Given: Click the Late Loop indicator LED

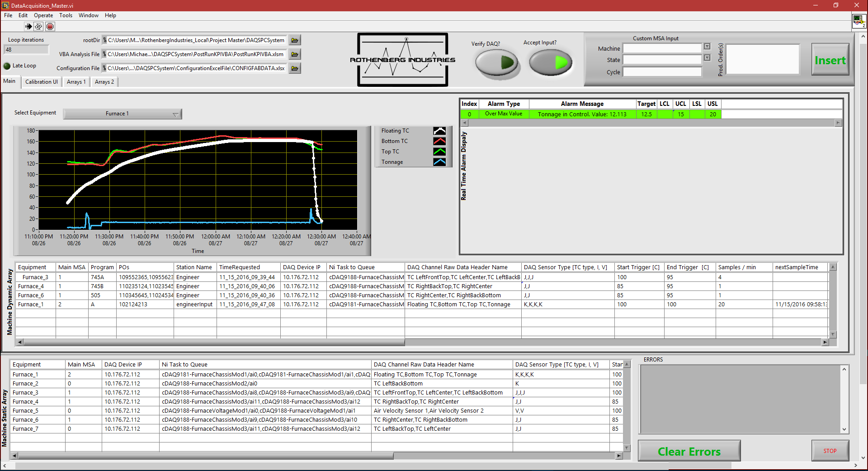Looking at the screenshot, I should click(x=7, y=66).
